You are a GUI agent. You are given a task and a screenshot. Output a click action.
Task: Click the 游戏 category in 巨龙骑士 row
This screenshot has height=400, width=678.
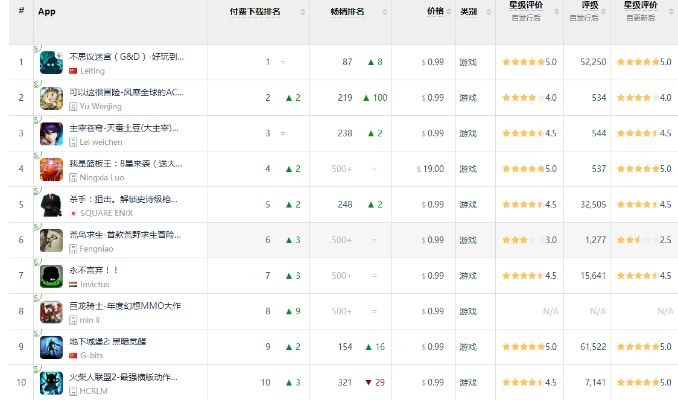click(x=468, y=312)
